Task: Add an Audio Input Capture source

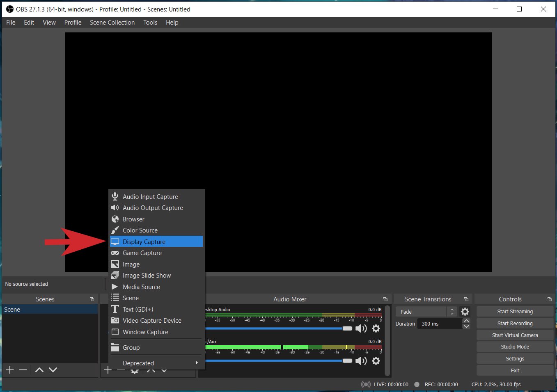Action: [150, 196]
